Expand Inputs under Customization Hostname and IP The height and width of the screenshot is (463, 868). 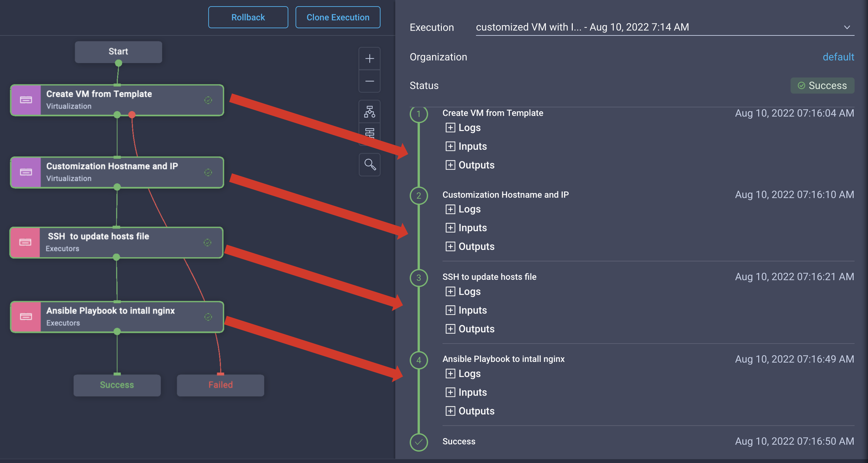pyautogui.click(x=450, y=228)
